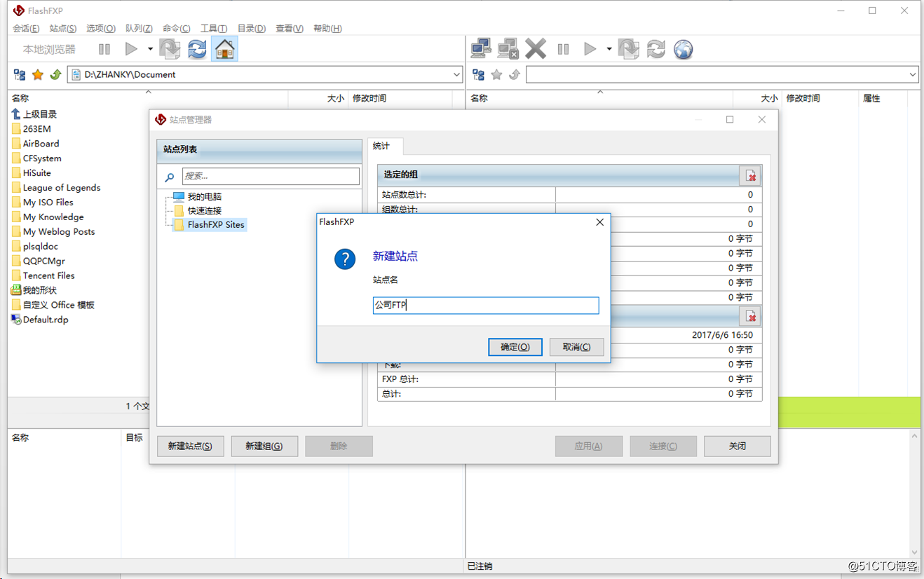Click the left pane transfer-document icon

coord(170,49)
